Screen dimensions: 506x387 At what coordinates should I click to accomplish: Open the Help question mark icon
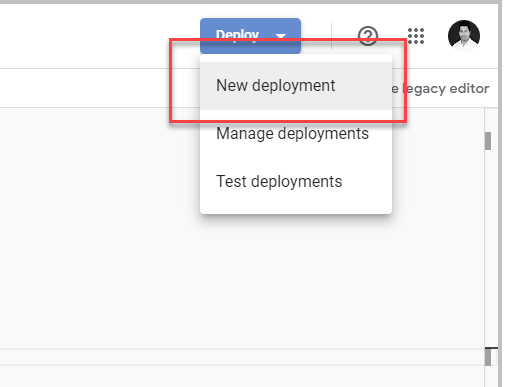click(x=368, y=36)
